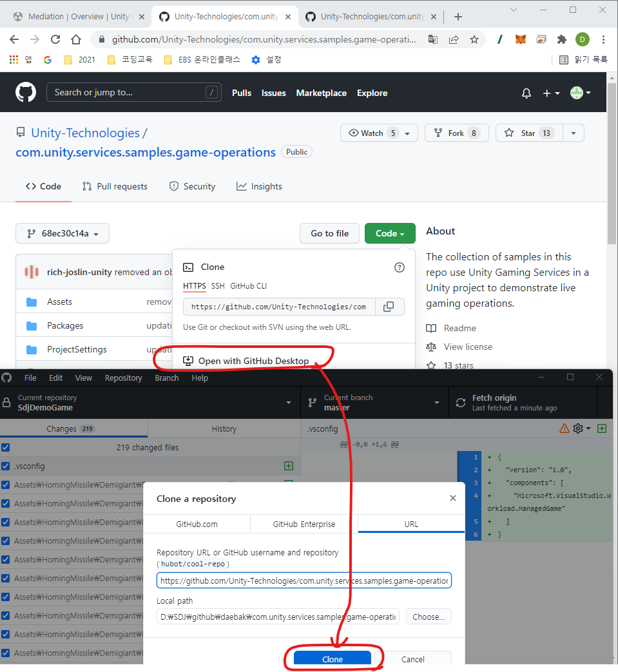This screenshot has height=672, width=618.
Task: Click the warning triangle in diff header
Action: (565, 428)
